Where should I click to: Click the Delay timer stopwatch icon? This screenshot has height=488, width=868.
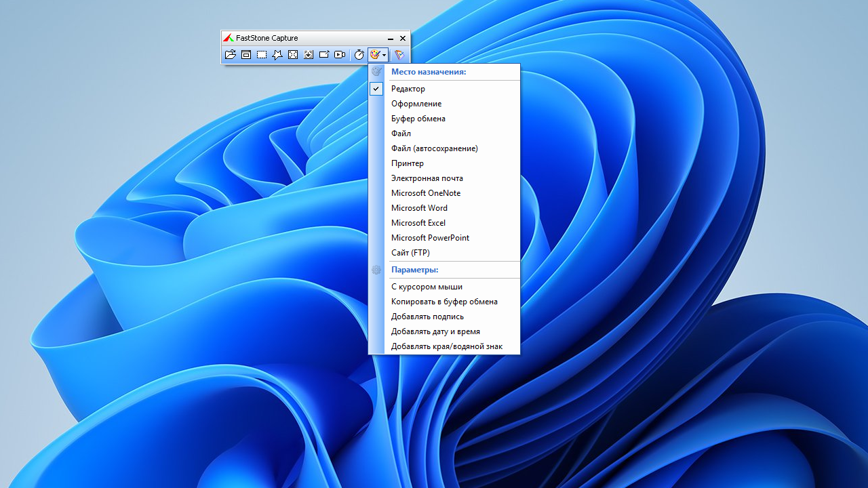pos(359,55)
